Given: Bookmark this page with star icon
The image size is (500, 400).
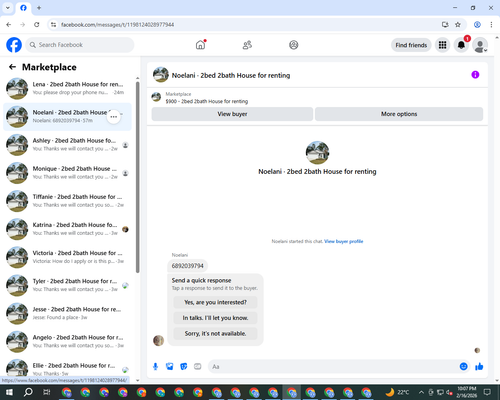Looking at the screenshot, I should pos(458,25).
